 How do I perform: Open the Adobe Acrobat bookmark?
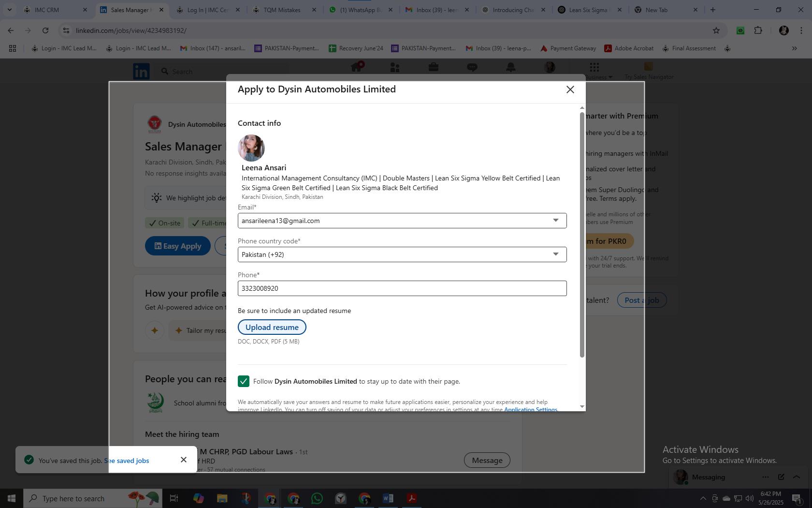click(x=629, y=48)
